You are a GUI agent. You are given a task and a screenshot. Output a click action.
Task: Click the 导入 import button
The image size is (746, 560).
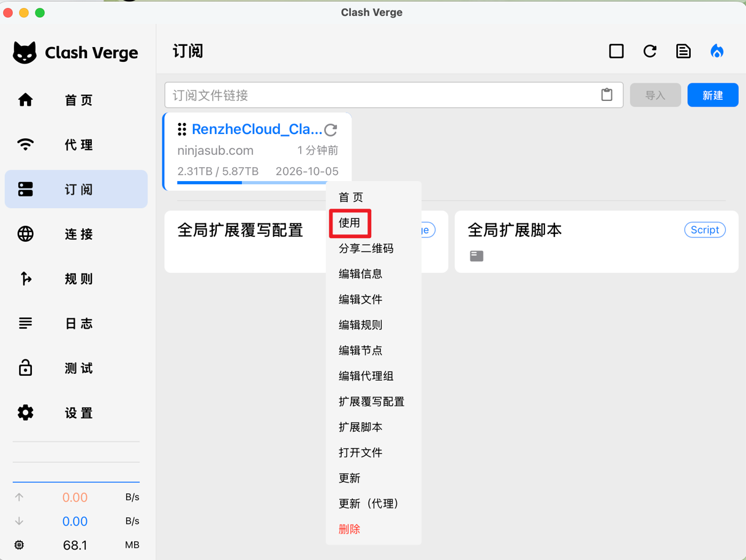(655, 95)
